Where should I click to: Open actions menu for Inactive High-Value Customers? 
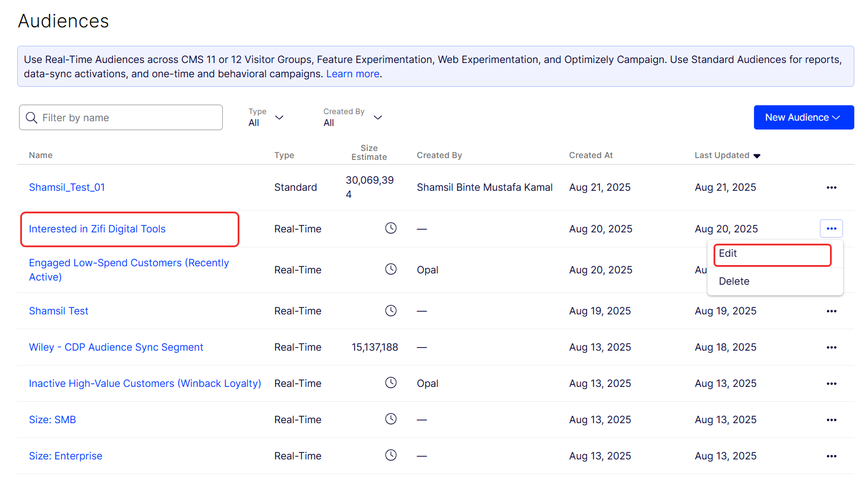click(x=831, y=383)
